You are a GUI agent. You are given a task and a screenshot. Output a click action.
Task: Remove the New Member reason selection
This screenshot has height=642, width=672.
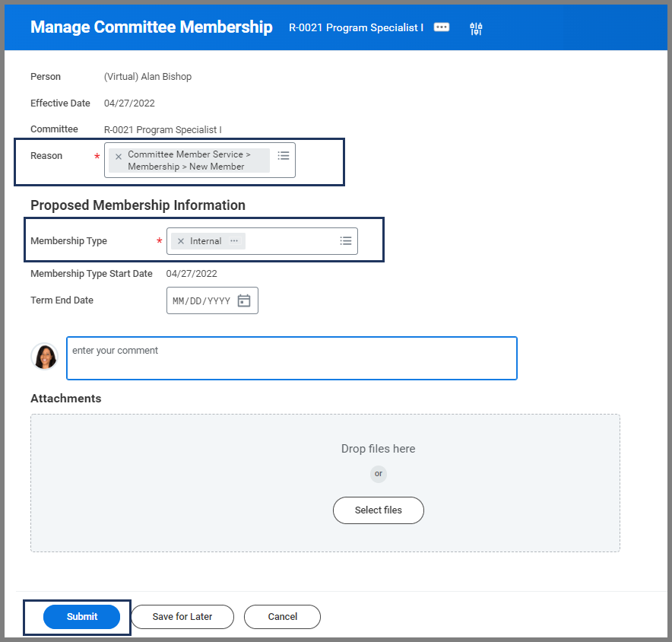click(x=118, y=157)
